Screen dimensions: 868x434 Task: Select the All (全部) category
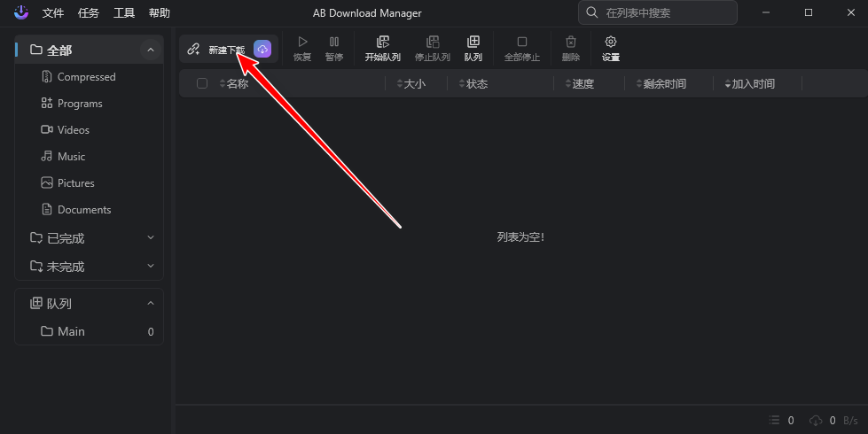pyautogui.click(x=90, y=50)
